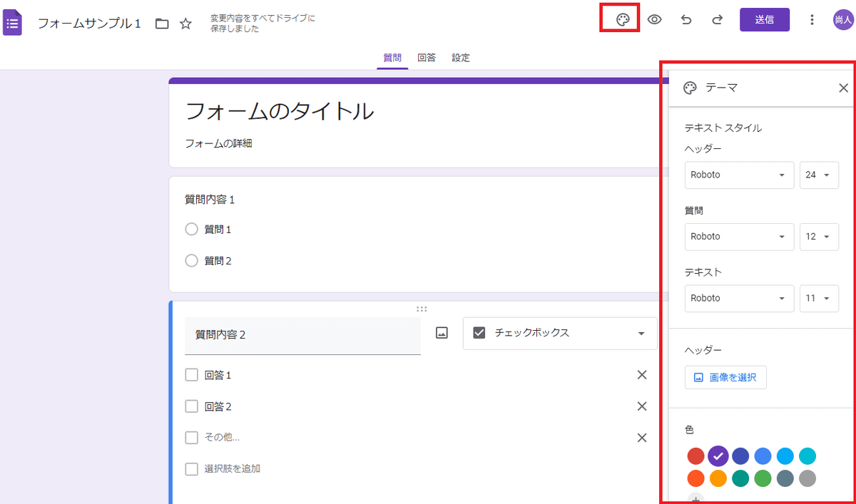Click 画像を選択 header image button
The image size is (856, 504).
pos(725,377)
